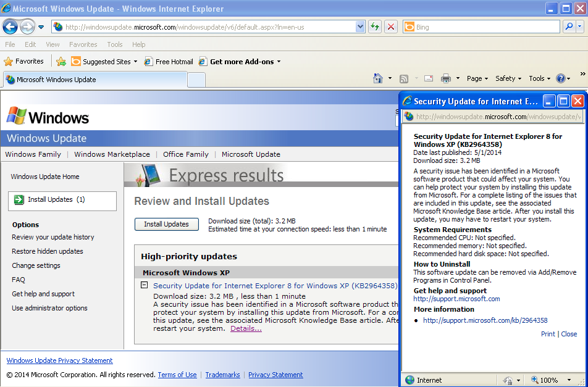The height and width of the screenshot is (387, 588).
Task: Open the Office Family link
Action: coord(186,154)
